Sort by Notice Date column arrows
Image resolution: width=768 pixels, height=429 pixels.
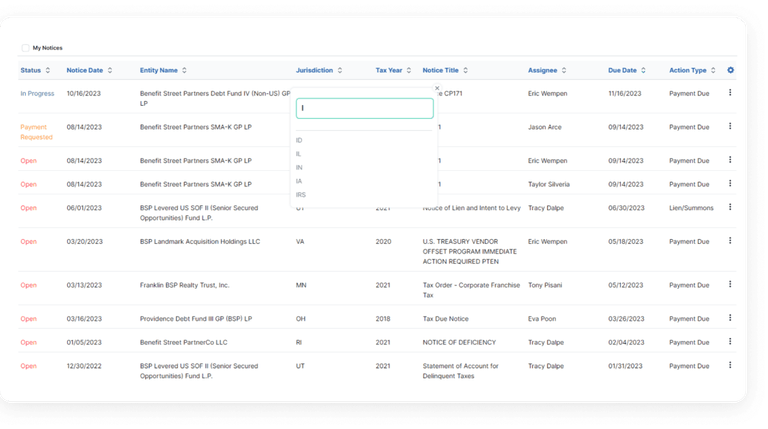point(110,71)
